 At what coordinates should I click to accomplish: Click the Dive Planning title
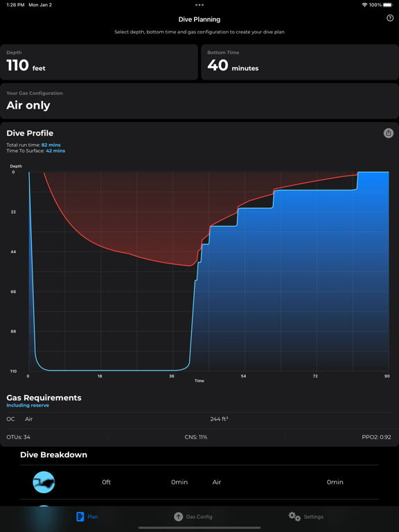coord(199,19)
